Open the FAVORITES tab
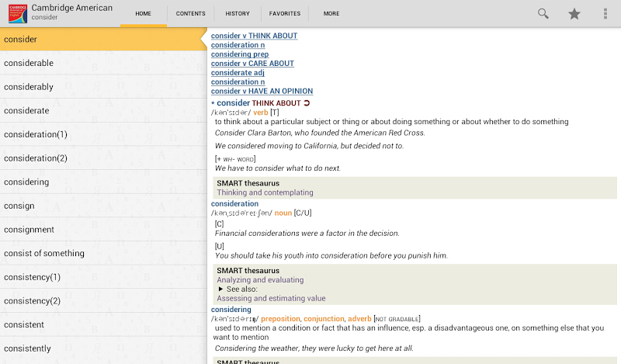 coord(285,13)
